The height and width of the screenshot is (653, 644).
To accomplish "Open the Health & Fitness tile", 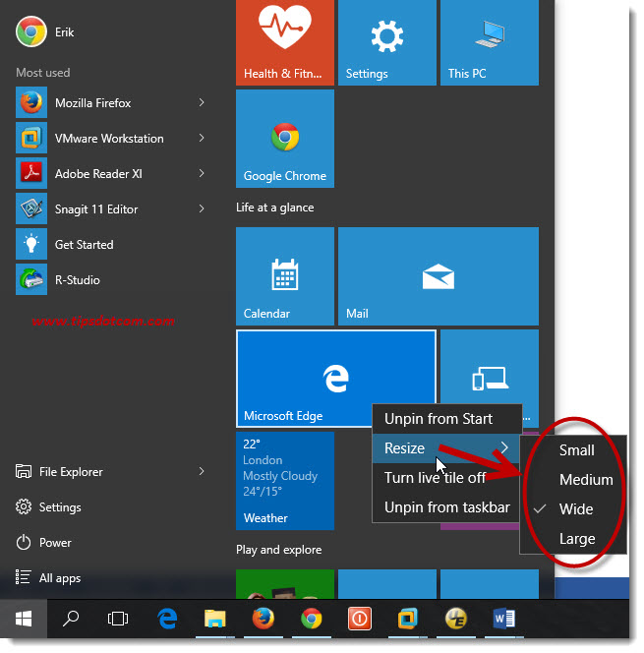I will point(284,41).
